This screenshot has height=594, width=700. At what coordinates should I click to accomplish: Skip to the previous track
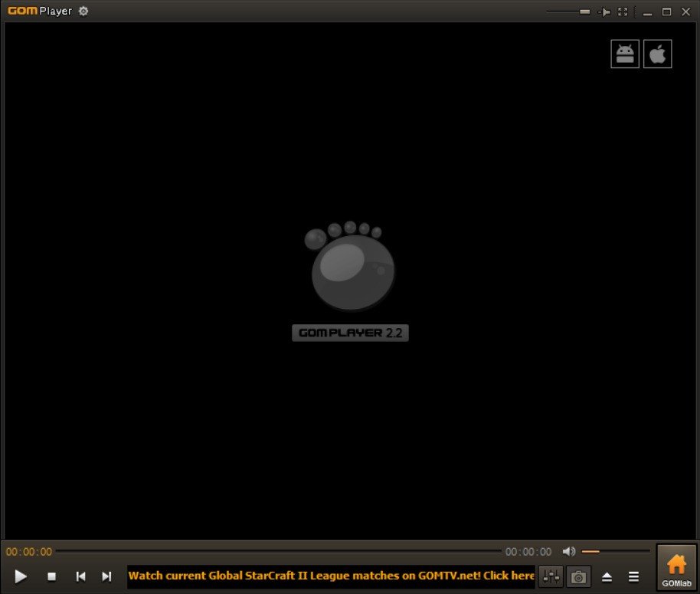coord(81,576)
